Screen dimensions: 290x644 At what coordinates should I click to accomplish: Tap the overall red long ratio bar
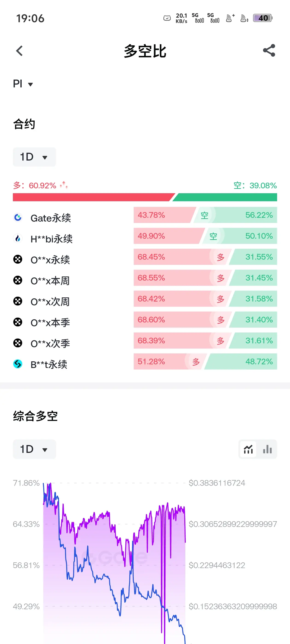tap(94, 197)
